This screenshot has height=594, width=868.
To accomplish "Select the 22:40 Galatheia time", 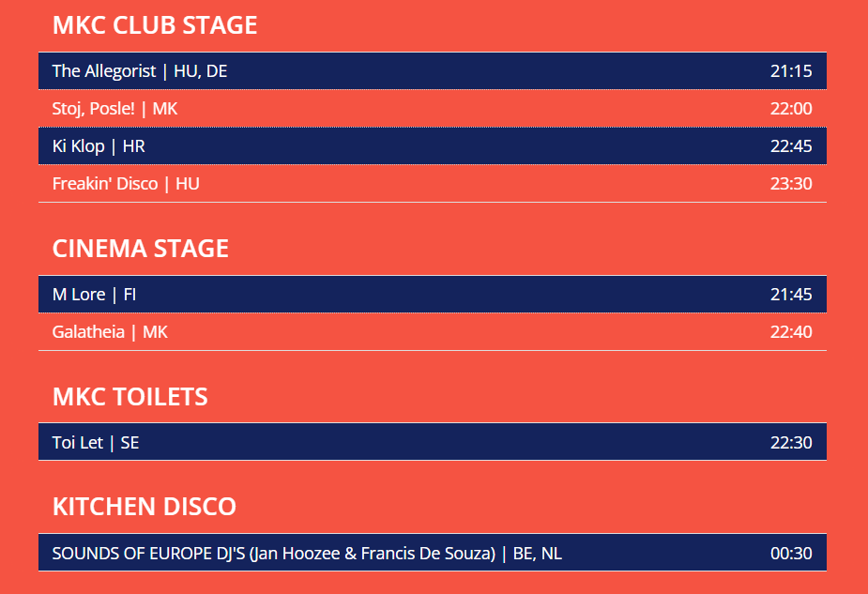I will (791, 331).
